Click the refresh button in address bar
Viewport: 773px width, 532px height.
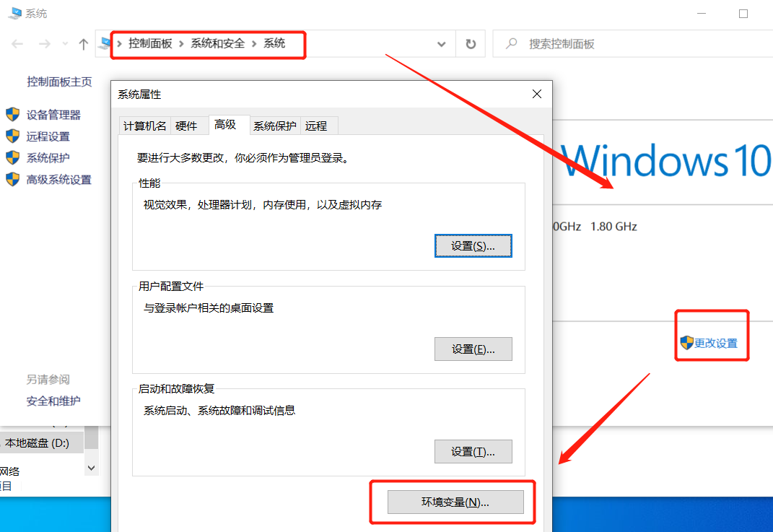[471, 44]
